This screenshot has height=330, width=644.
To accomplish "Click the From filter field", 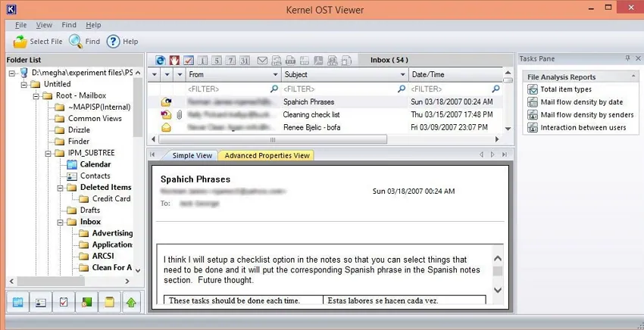I will 233,89.
